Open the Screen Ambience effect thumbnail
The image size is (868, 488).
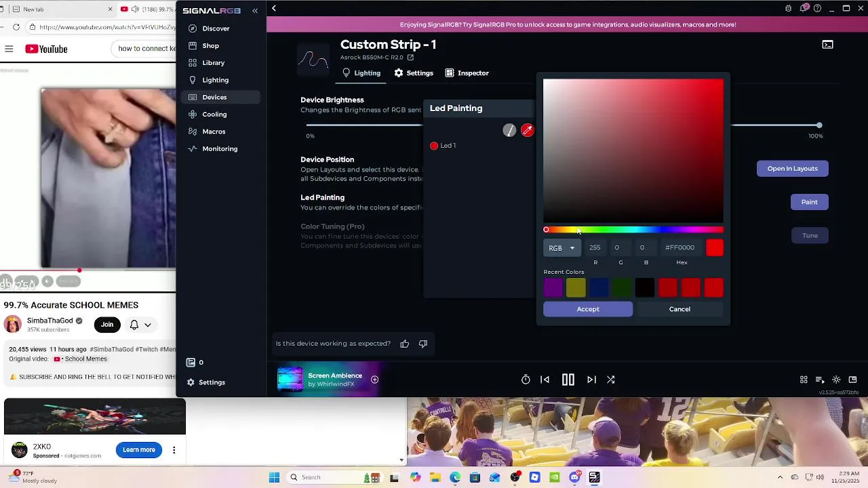point(290,380)
